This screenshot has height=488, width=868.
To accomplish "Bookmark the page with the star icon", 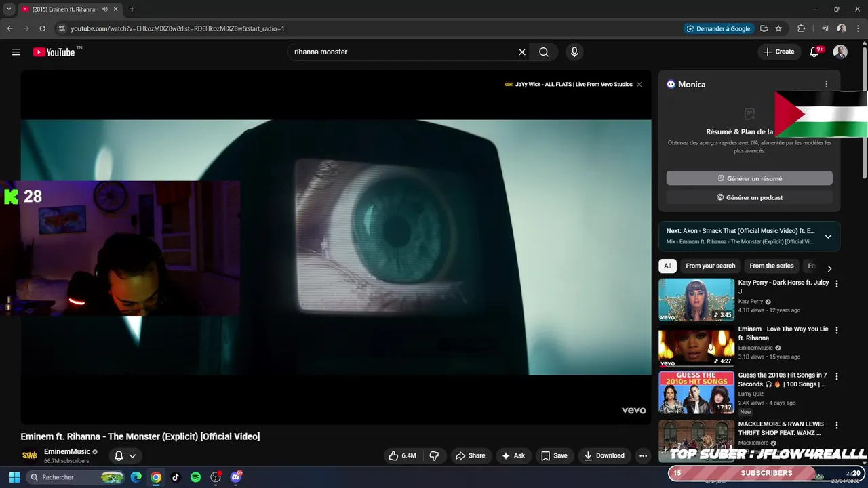I will pyautogui.click(x=778, y=28).
